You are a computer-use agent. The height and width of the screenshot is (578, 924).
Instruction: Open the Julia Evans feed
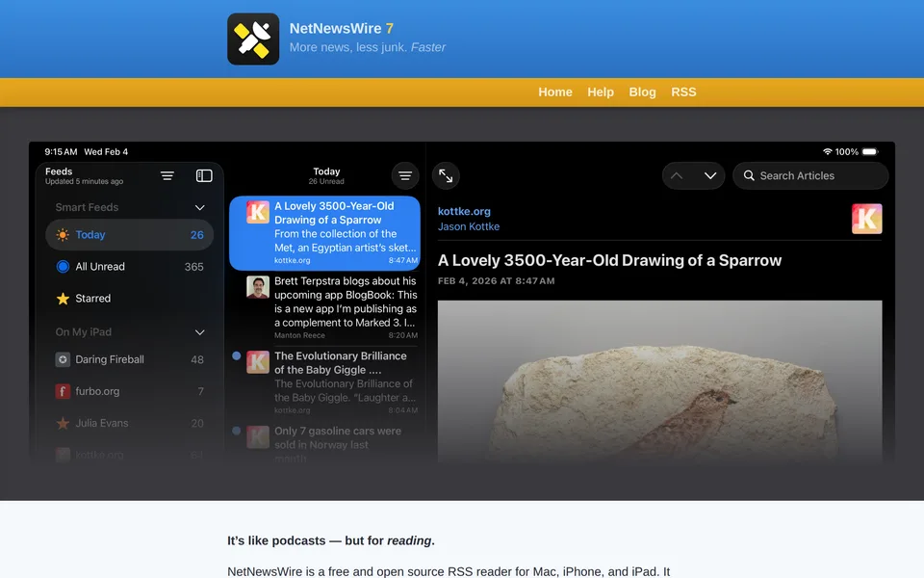tap(130, 423)
